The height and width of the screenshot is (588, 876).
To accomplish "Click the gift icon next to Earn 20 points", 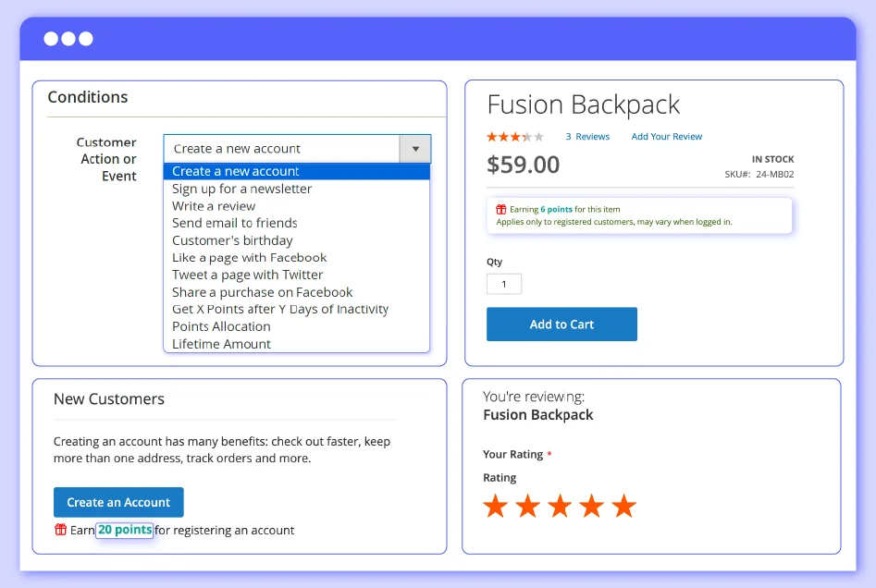I will pos(60,530).
